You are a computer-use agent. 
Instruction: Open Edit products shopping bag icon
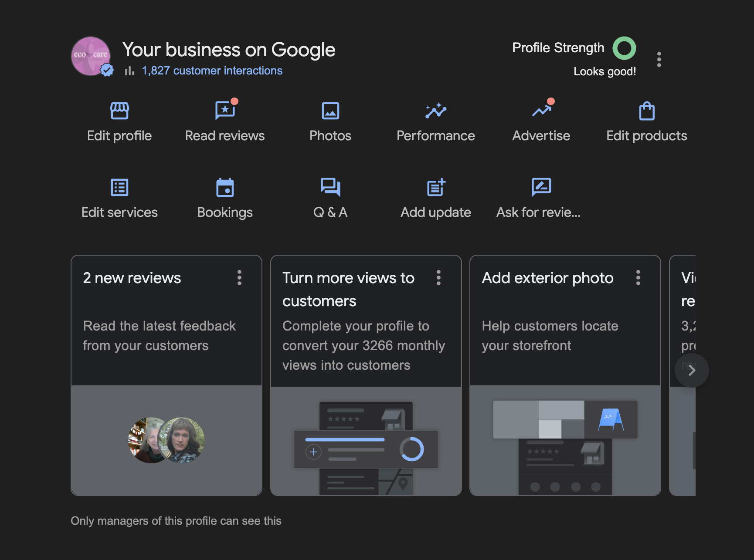click(647, 111)
